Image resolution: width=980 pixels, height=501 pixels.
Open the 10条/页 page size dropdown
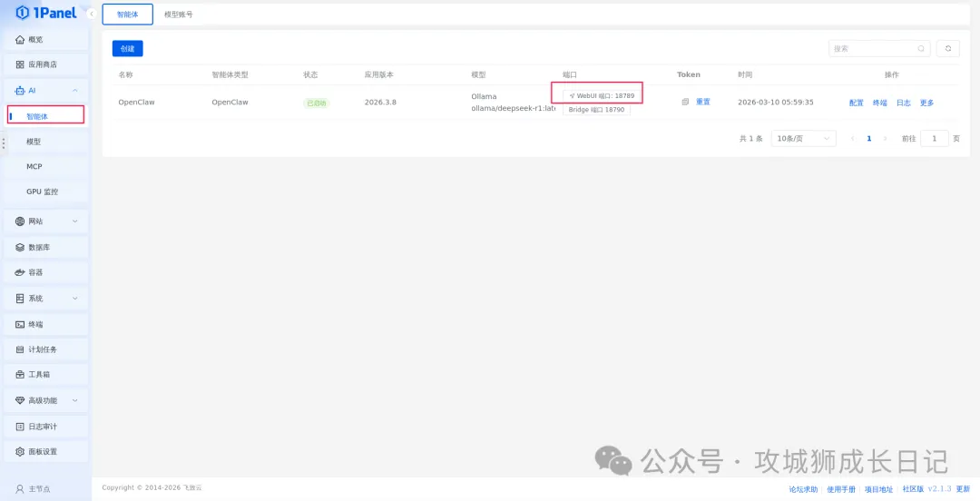[x=803, y=139]
